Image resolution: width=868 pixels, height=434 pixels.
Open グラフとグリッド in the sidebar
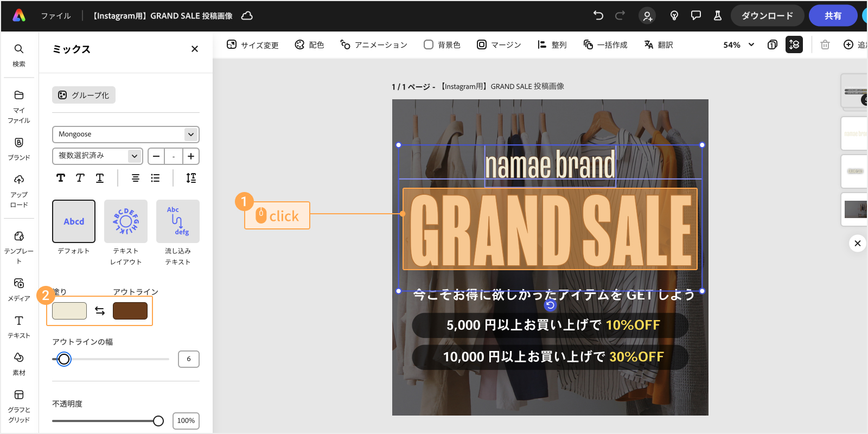19,406
